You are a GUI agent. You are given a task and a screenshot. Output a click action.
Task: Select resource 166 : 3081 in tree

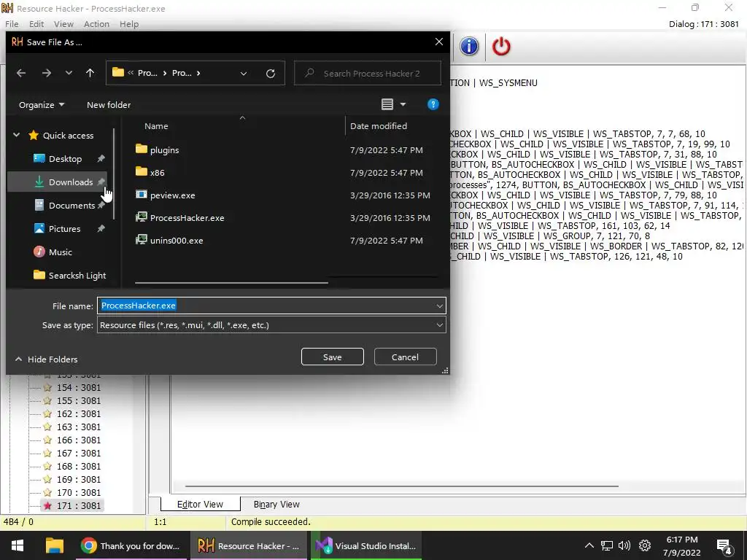[x=79, y=440]
